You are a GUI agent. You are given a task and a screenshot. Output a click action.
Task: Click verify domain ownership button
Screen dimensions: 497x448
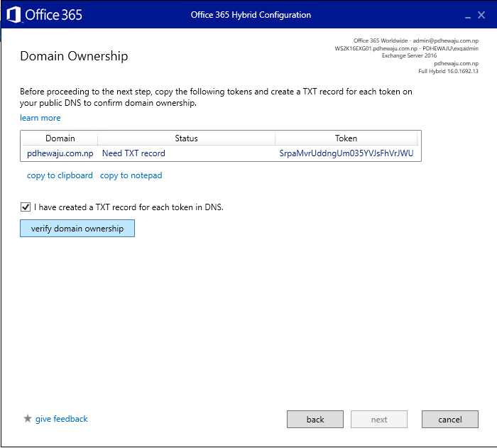[x=77, y=229]
